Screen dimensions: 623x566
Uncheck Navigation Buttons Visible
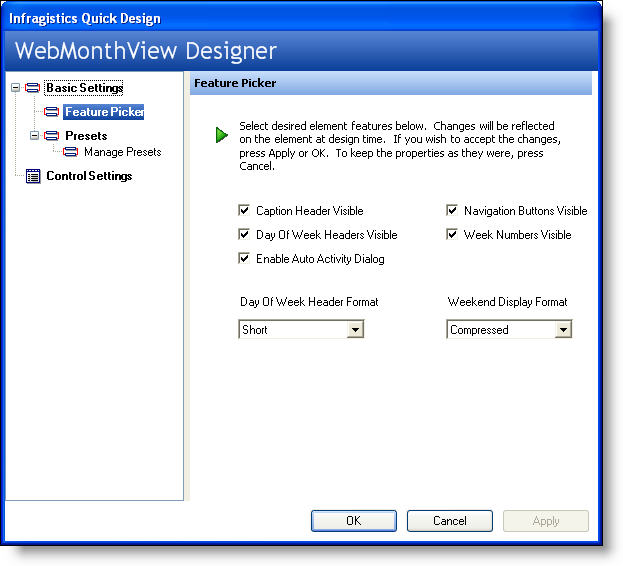tap(452, 210)
